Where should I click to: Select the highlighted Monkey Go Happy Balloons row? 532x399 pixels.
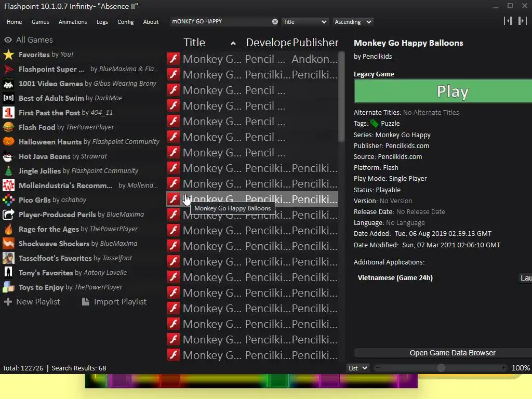pyautogui.click(x=252, y=199)
